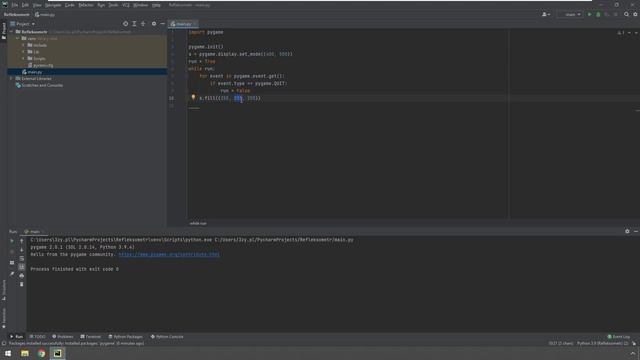Image resolution: width=640 pixels, height=360 pixels.
Task: Open the Refactor menu
Action: pos(86,5)
